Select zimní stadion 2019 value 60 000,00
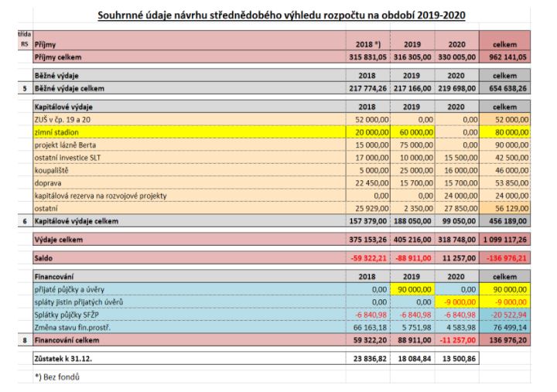 pos(411,133)
